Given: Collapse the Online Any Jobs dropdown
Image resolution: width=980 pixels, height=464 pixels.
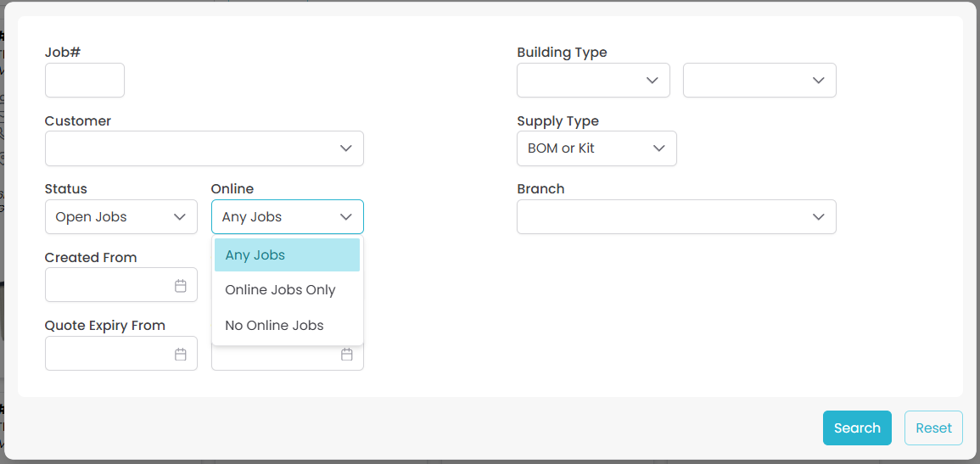Looking at the screenshot, I should pyautogui.click(x=287, y=217).
